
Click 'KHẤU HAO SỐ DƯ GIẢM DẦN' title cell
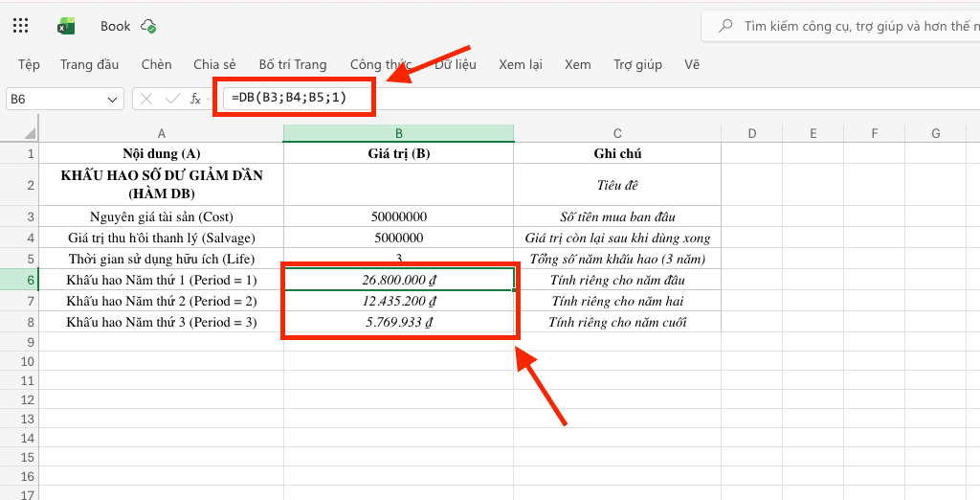pos(161,185)
